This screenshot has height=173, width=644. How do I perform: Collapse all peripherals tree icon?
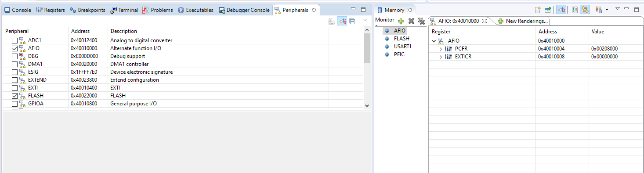[352, 21]
